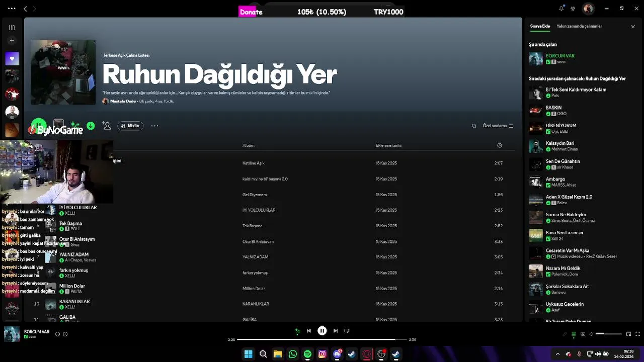This screenshot has height=362, width=644.
Task: Open album link Gel Diyemem
Action: [255, 195]
